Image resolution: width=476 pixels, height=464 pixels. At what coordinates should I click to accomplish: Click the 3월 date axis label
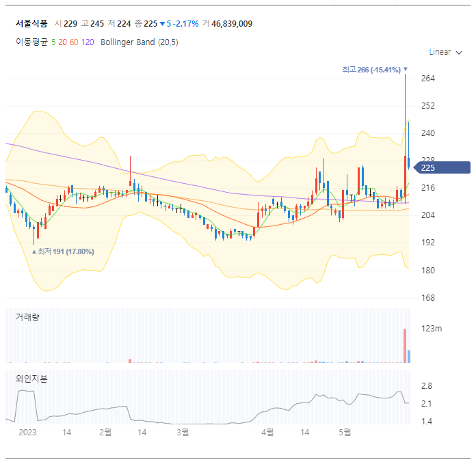pos(183,432)
